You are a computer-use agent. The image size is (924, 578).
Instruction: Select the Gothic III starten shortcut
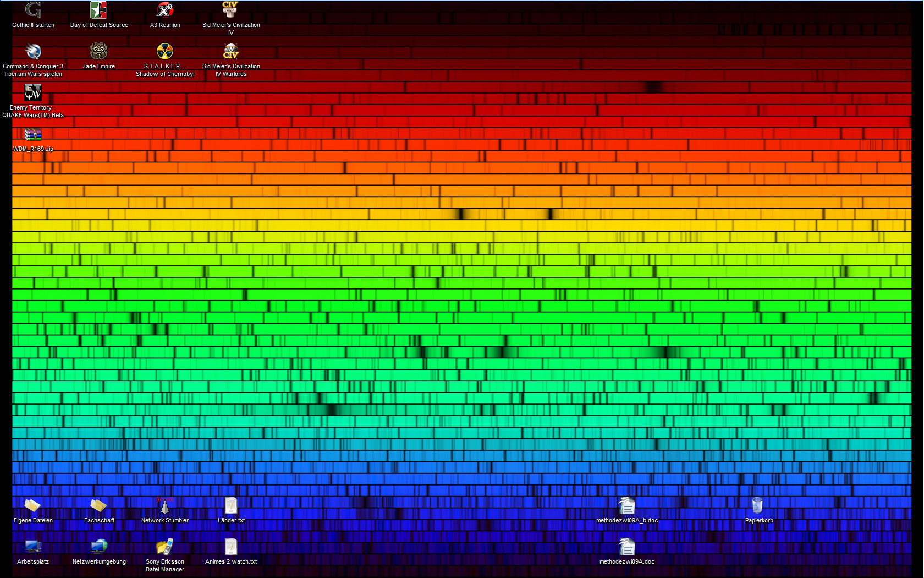33,11
